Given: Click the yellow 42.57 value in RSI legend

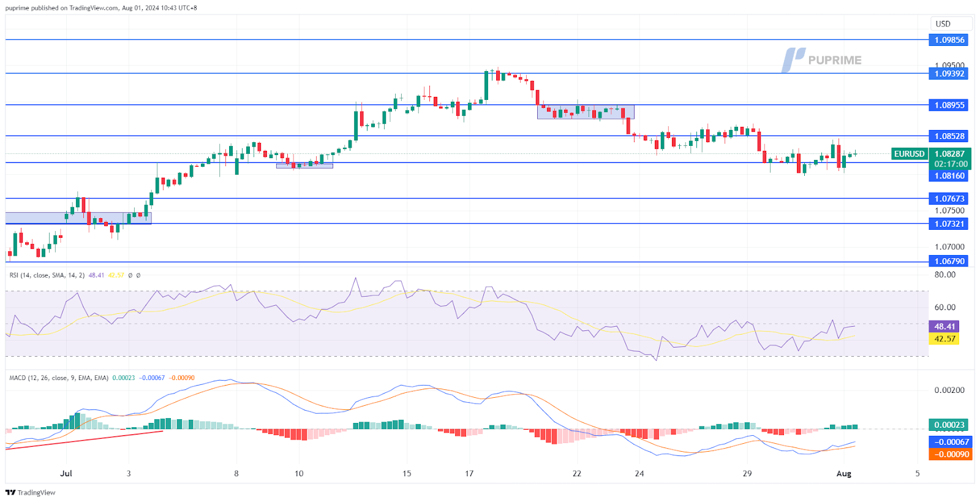Looking at the screenshot, I should (116, 275).
